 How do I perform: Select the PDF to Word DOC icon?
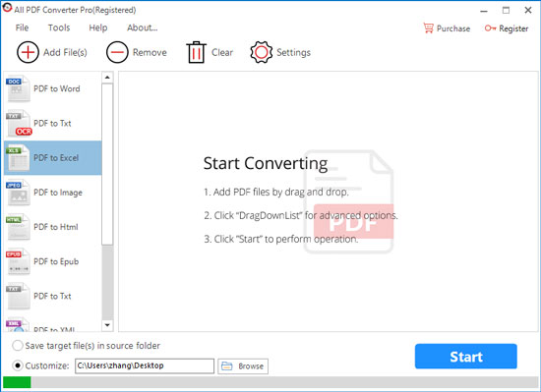[x=19, y=88]
